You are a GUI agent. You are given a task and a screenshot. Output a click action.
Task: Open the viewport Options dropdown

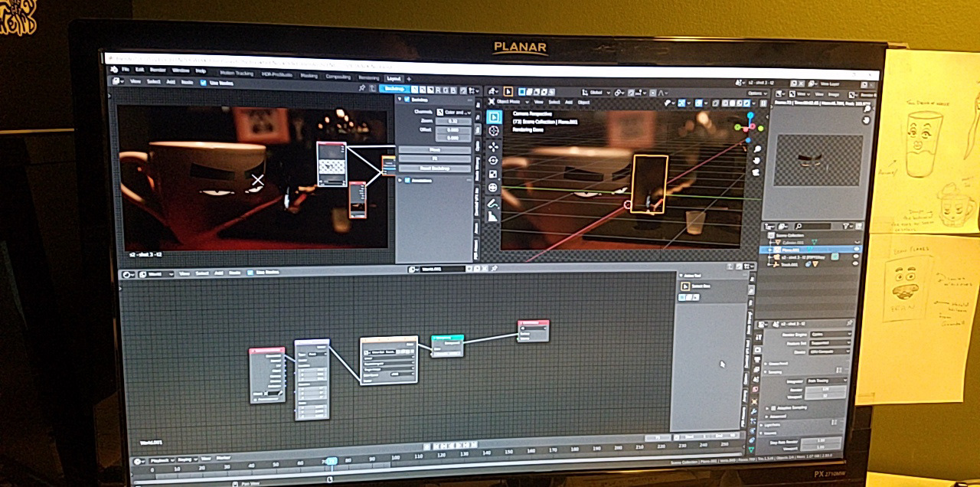tap(757, 93)
